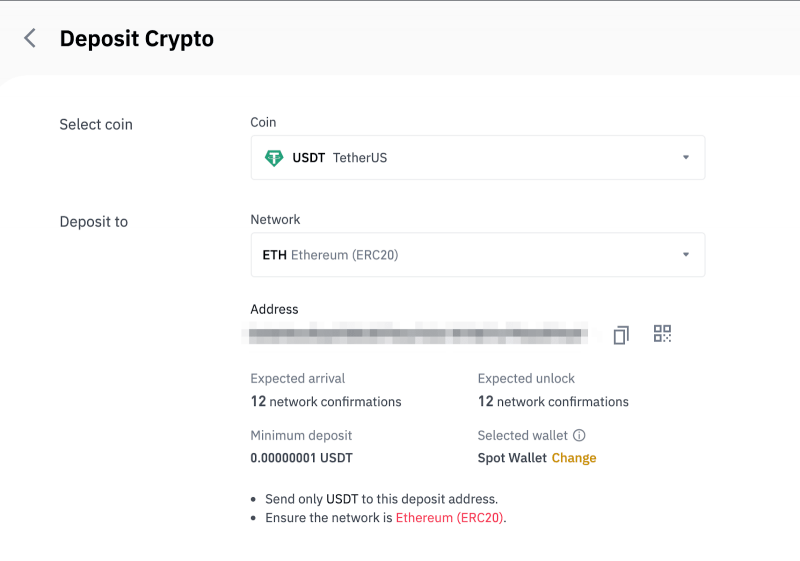Click the red Ethereum (ERC20) text
800x561 pixels.
click(x=450, y=518)
